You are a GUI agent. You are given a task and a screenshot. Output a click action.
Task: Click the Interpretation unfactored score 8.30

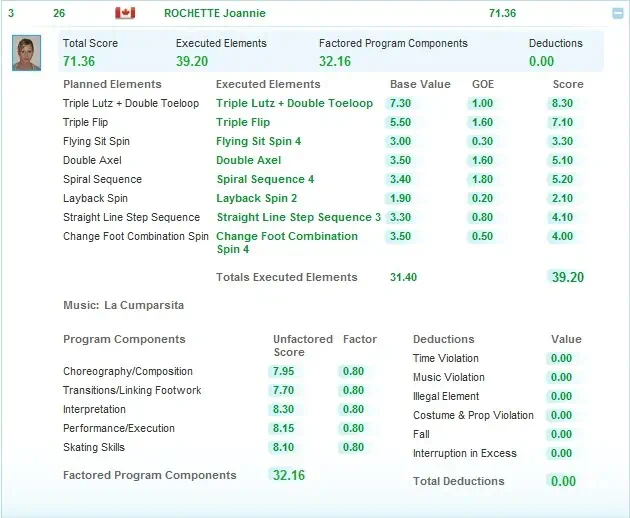point(283,409)
